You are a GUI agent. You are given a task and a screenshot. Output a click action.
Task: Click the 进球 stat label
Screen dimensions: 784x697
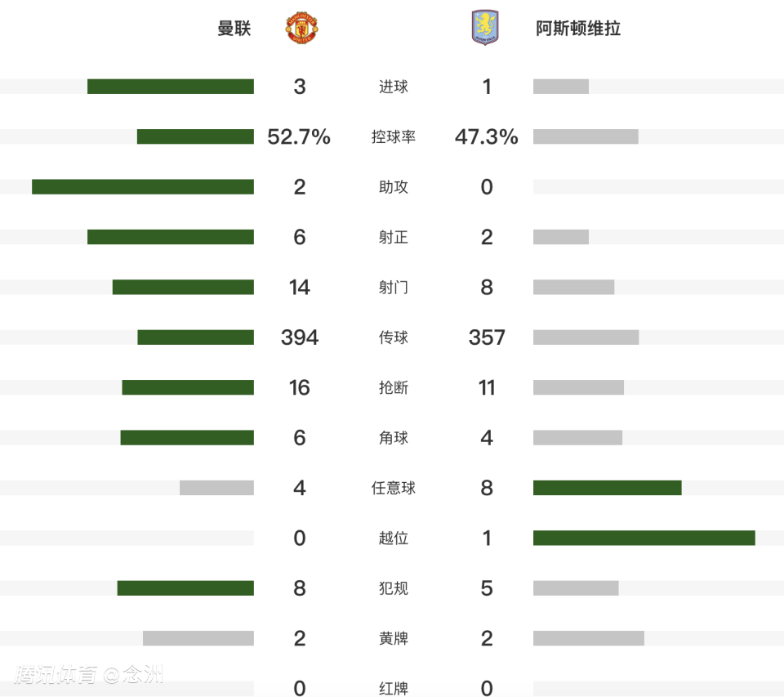[394, 87]
